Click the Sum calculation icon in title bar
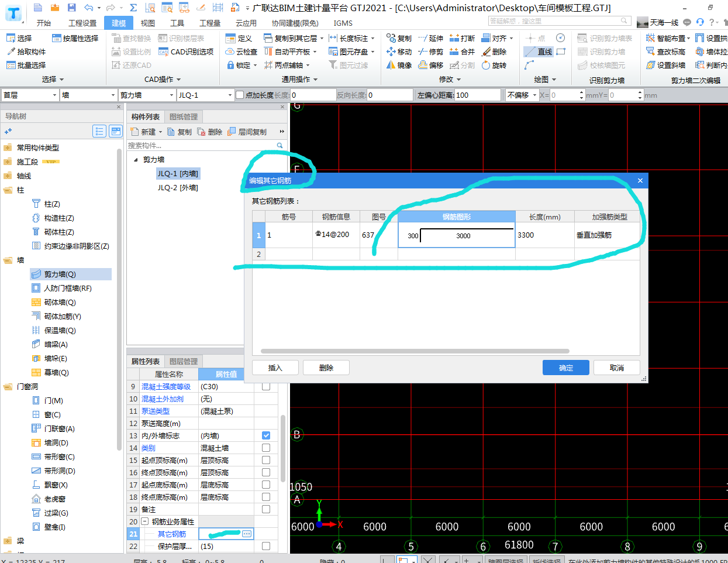Viewport: 728px width, 563px height. pyautogui.click(x=133, y=8)
